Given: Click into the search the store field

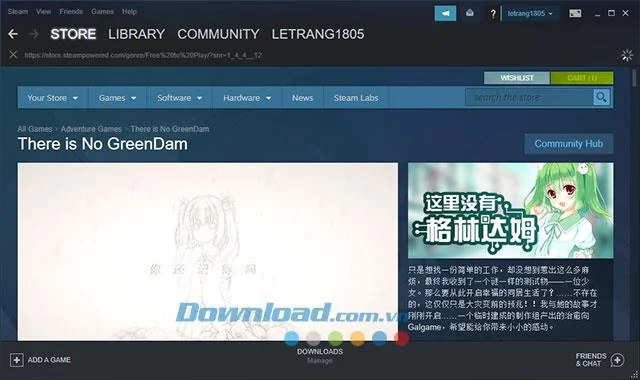Looking at the screenshot, I should point(529,97).
